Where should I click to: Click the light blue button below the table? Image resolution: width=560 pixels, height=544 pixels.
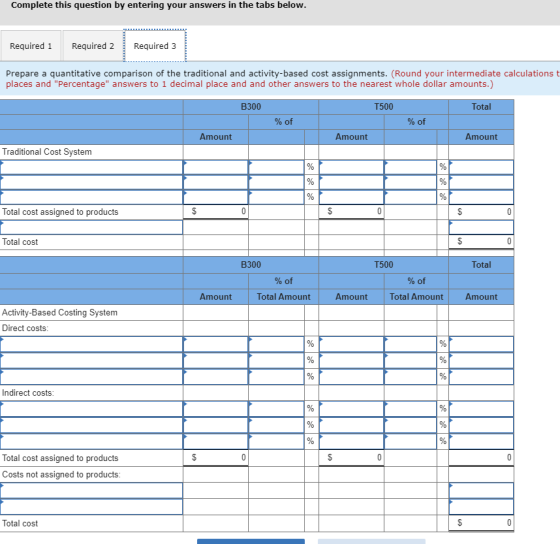[372, 541]
